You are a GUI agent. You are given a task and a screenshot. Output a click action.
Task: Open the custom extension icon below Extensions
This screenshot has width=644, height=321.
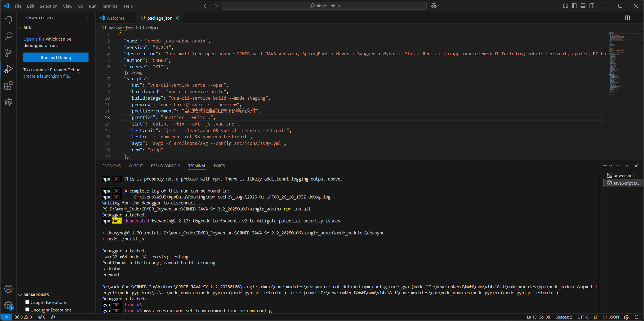click(8, 102)
